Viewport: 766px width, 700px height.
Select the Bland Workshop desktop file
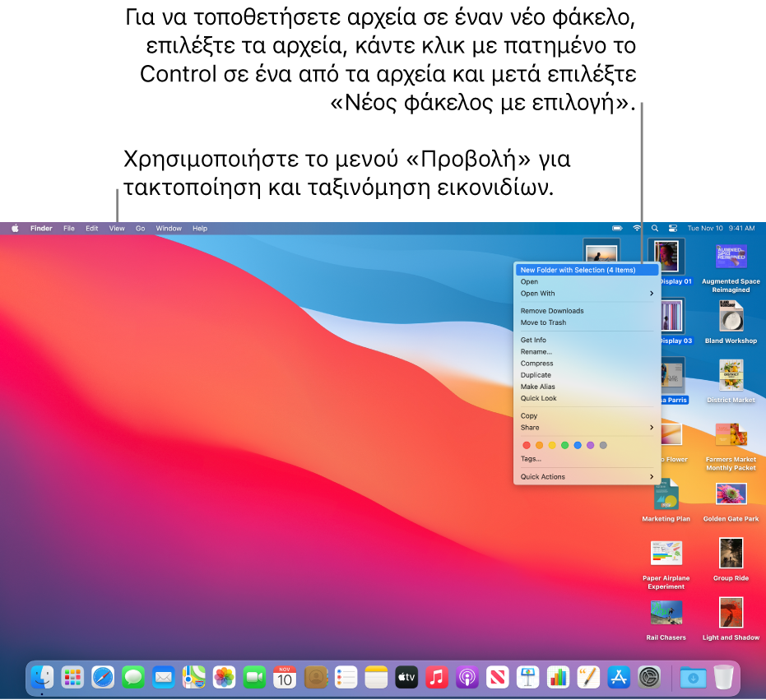pos(731,322)
